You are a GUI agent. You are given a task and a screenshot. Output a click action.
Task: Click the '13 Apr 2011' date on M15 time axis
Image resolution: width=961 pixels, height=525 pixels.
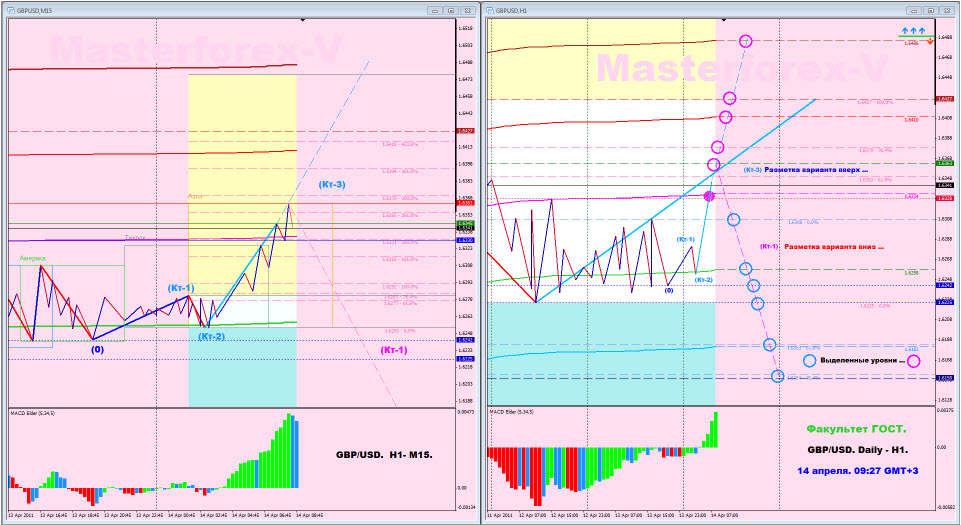tap(21, 515)
